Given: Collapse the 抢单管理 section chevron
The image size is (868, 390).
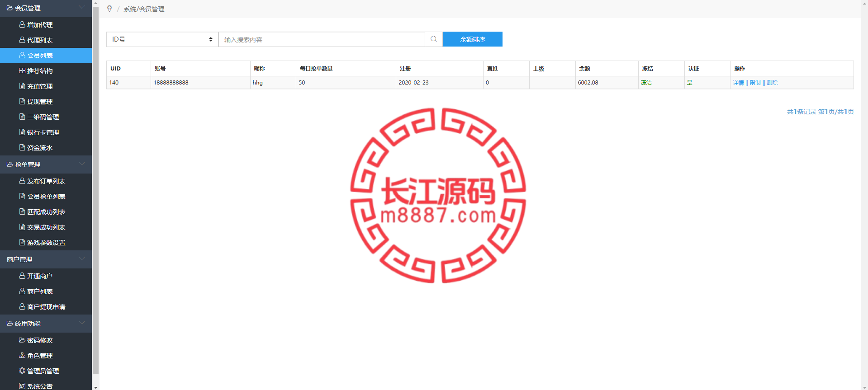Looking at the screenshot, I should [x=82, y=164].
